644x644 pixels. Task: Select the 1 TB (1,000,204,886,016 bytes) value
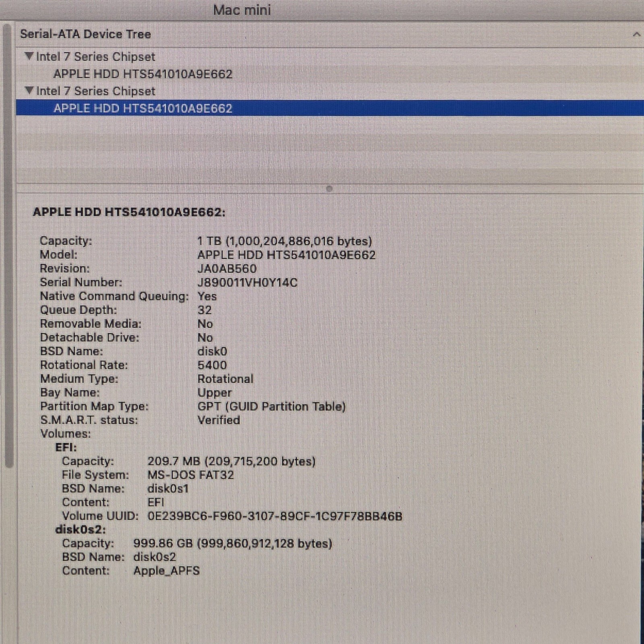point(285,241)
